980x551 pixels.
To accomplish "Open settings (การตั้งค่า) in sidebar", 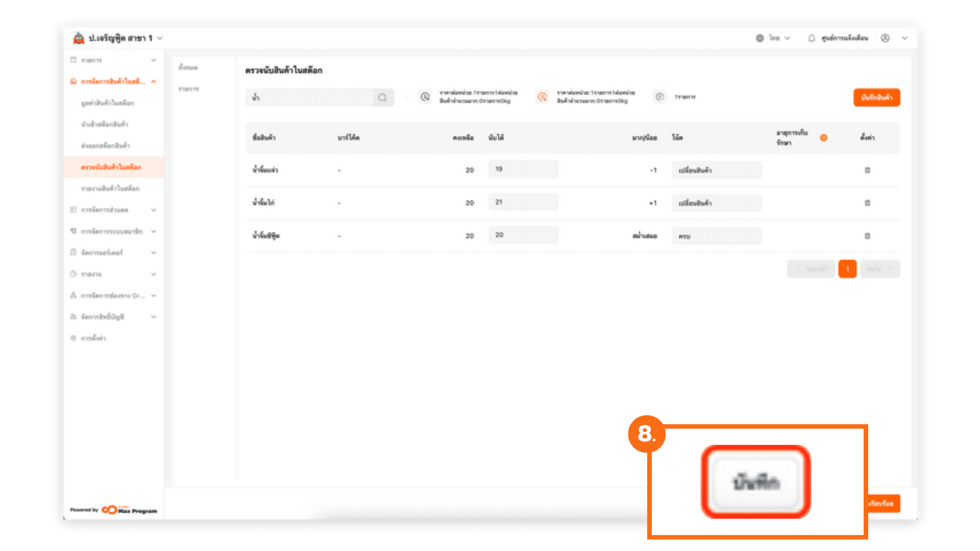I will pos(93,338).
